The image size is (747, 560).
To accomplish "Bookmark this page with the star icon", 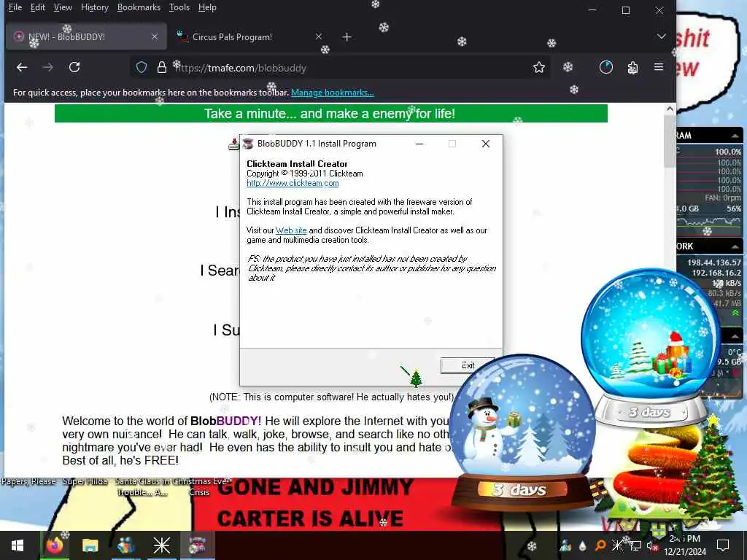I will (539, 68).
